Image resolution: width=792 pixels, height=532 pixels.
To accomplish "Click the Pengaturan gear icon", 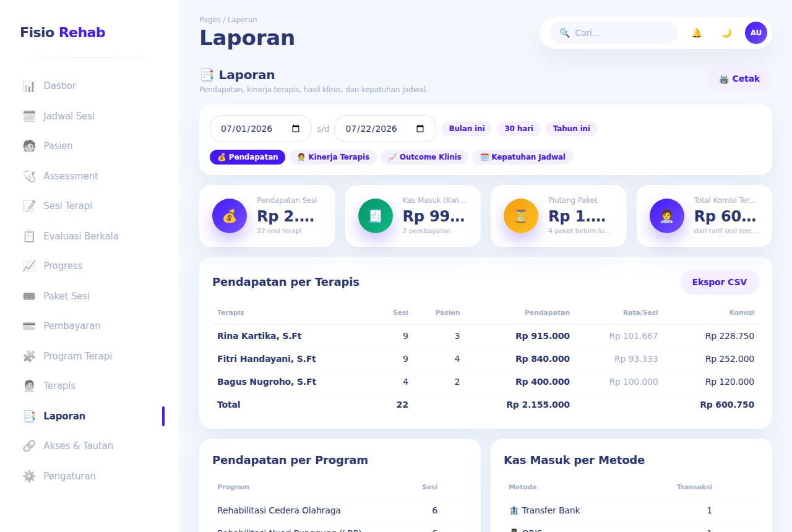I will (x=29, y=476).
